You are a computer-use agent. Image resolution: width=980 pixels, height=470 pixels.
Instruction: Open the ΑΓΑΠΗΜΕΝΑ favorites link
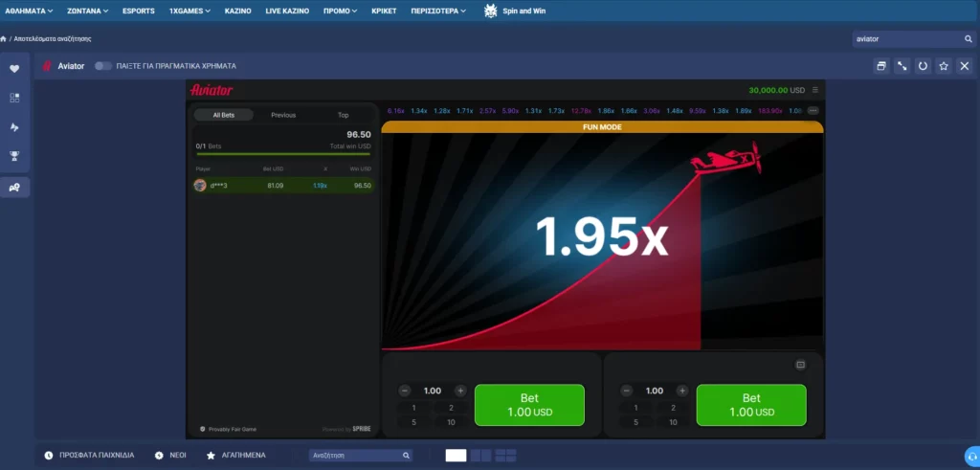(x=244, y=455)
